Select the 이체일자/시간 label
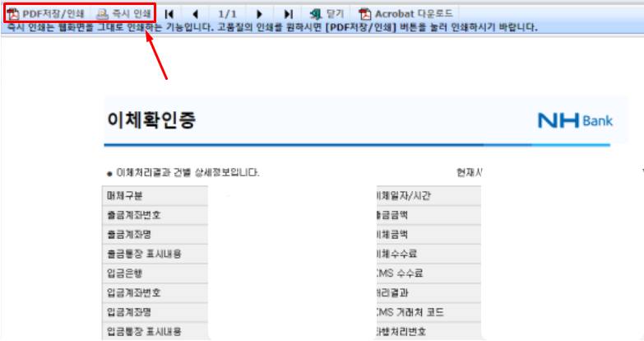Image resolution: width=644 pixels, height=341 pixels. pos(403,196)
